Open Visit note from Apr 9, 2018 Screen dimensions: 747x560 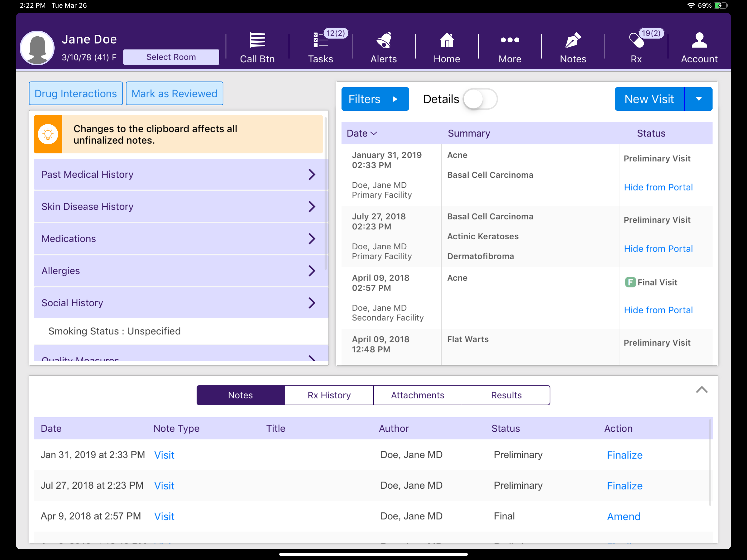pos(164,517)
